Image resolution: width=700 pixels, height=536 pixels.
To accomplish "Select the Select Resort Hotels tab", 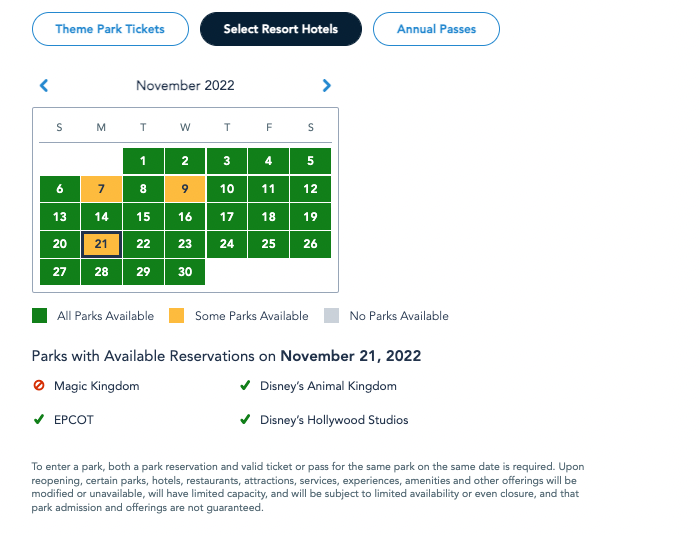I will (x=280, y=29).
